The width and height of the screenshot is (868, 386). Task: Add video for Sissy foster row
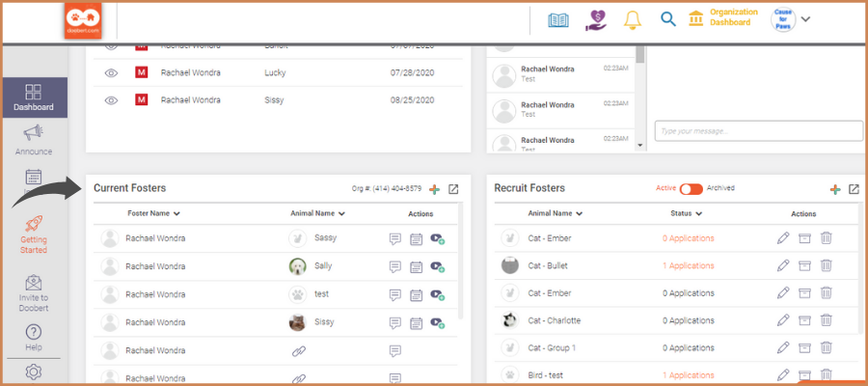click(438, 323)
